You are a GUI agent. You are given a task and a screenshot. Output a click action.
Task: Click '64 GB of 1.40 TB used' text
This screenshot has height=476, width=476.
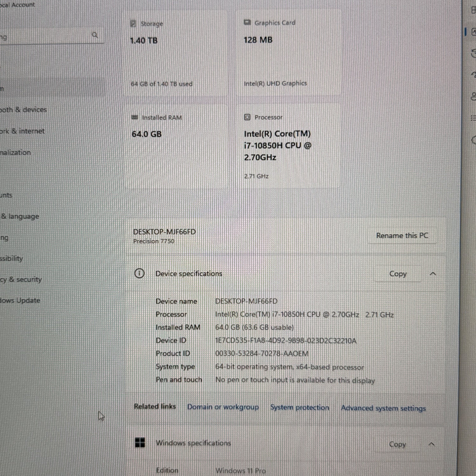click(162, 84)
